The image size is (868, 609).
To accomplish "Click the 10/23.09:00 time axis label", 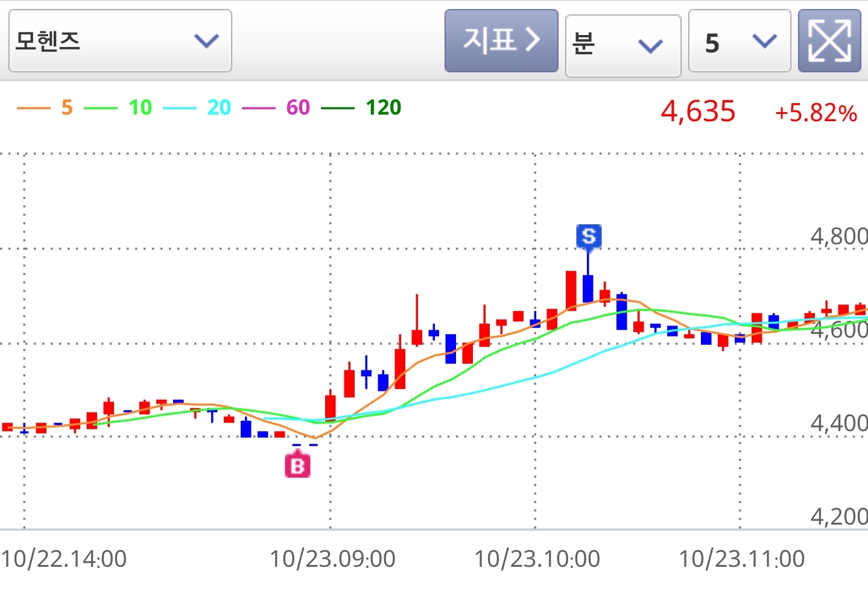I will (x=332, y=559).
